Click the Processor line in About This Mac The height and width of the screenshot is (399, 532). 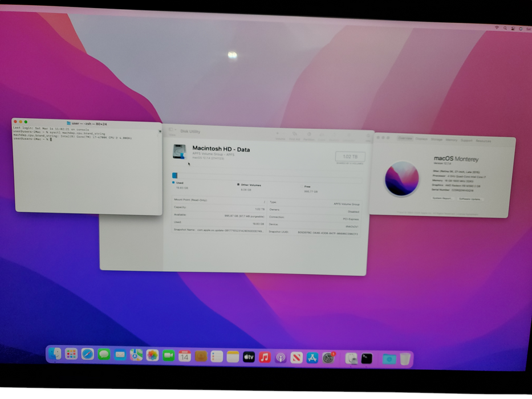[x=459, y=177]
